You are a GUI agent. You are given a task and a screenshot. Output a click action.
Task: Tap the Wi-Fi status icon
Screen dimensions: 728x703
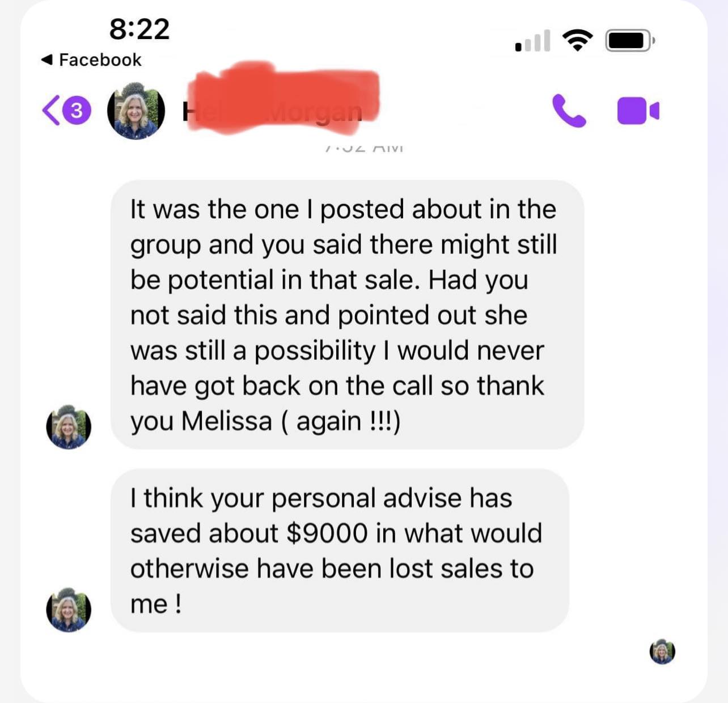(x=577, y=40)
